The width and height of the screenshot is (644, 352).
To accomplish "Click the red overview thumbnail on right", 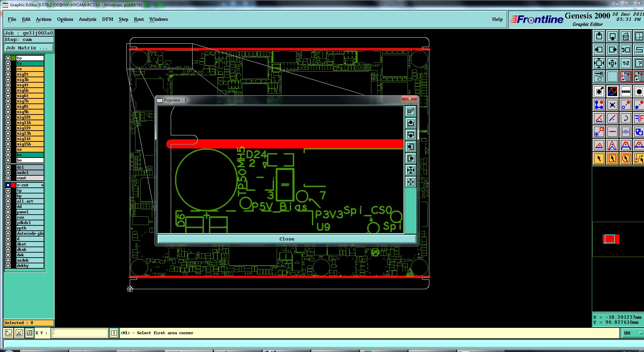I will point(611,239).
